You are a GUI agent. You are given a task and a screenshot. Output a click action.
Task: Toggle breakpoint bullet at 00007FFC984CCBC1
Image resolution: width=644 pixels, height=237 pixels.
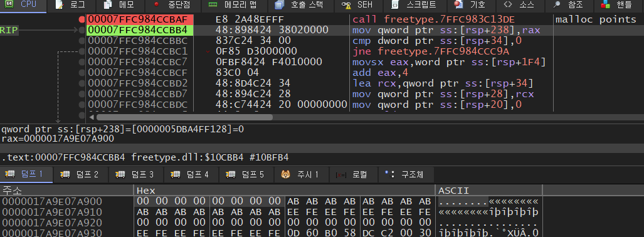point(82,51)
